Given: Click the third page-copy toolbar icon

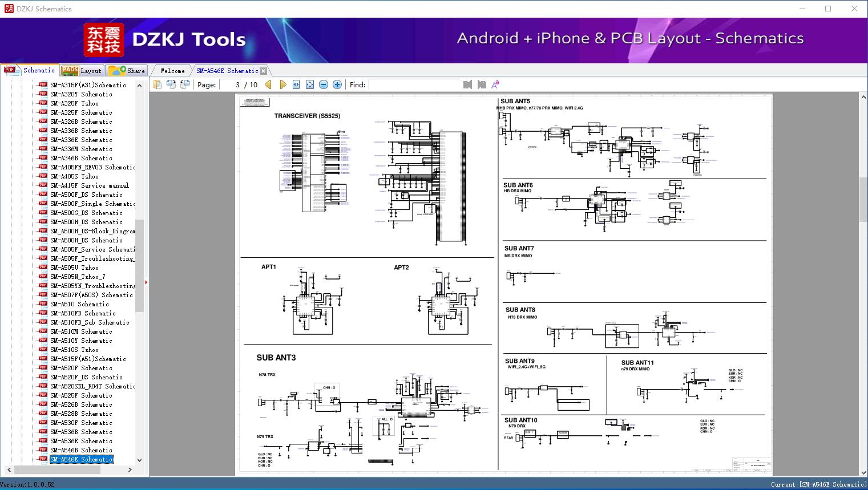Looking at the screenshot, I should click(x=185, y=84).
